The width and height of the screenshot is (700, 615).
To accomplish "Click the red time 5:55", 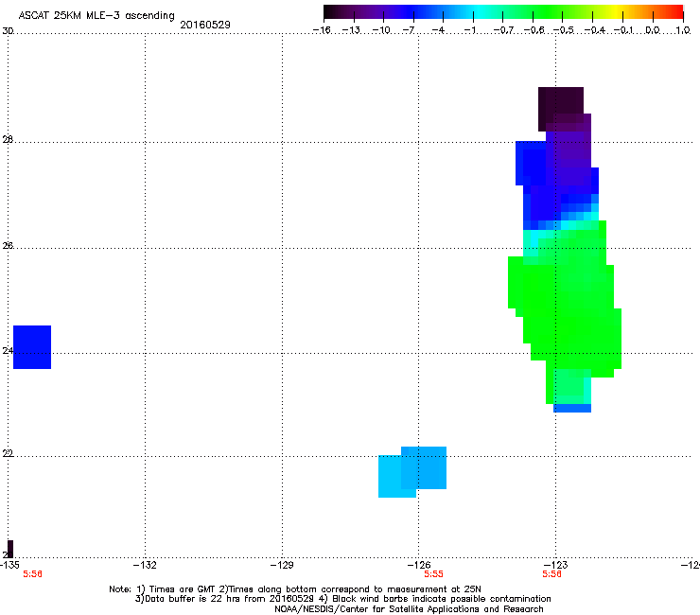I will [x=433, y=574].
